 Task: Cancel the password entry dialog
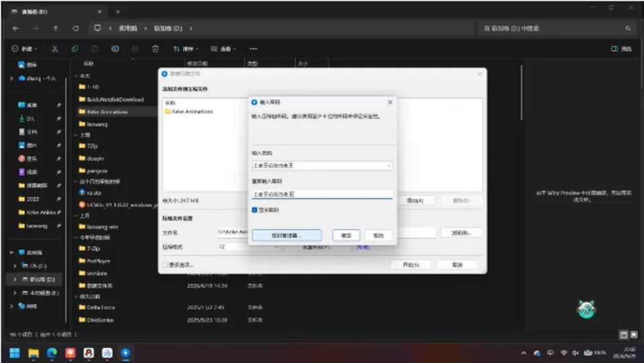click(x=378, y=236)
